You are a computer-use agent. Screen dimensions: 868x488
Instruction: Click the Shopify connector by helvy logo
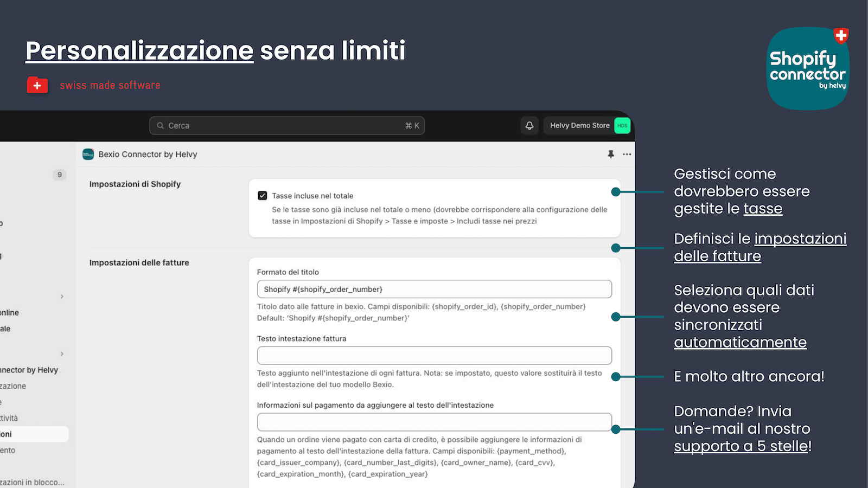808,68
